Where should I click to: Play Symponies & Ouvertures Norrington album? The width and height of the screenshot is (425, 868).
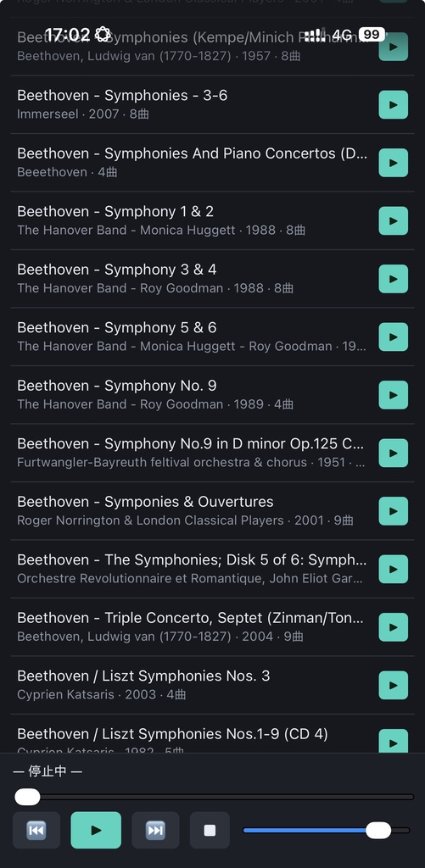pos(393,511)
